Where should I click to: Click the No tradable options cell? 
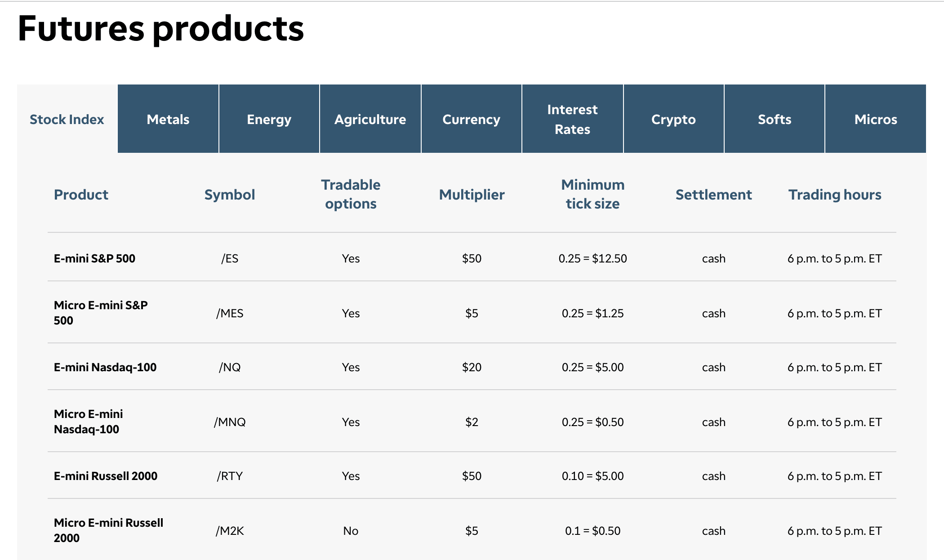[351, 531]
